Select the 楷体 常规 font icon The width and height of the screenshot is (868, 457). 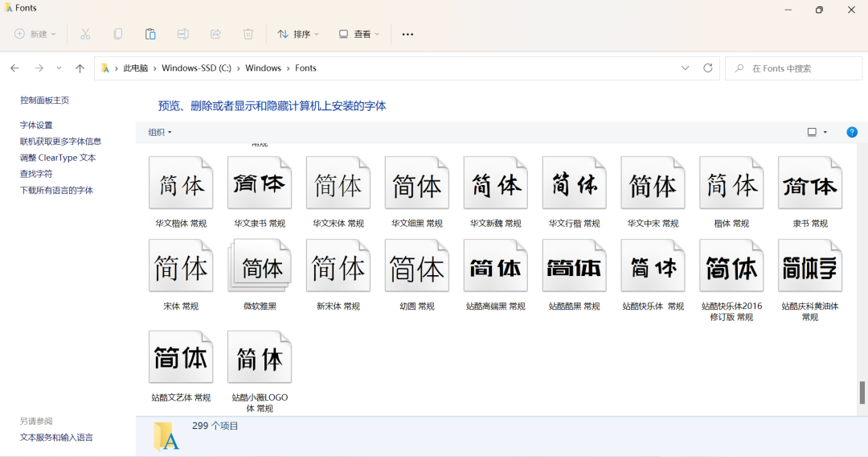731,183
